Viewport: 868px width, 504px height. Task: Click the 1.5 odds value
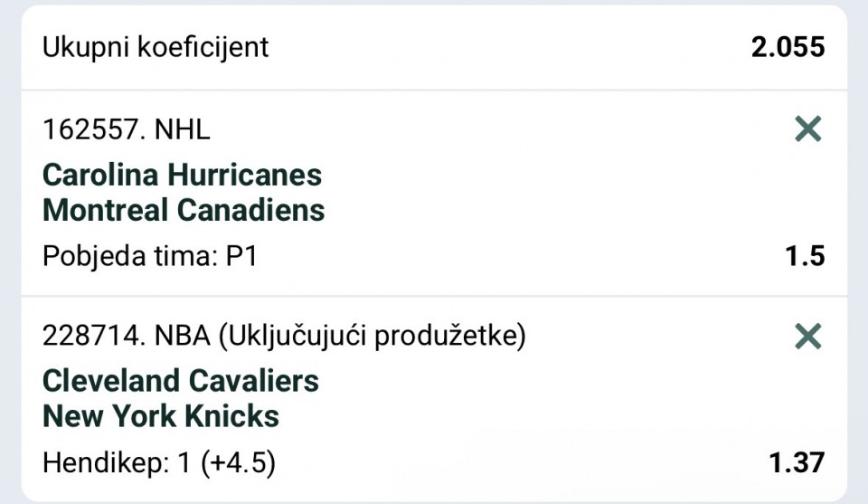click(x=805, y=256)
